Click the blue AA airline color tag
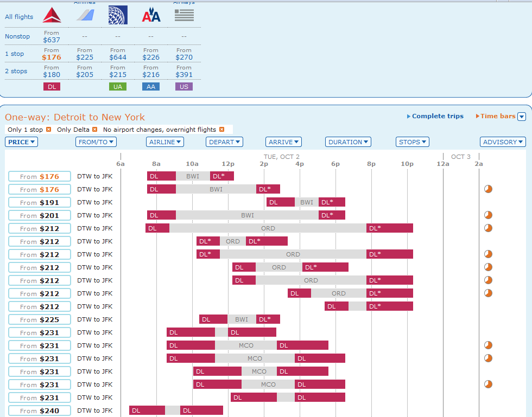Image resolution: width=532 pixels, height=417 pixels. [151, 87]
